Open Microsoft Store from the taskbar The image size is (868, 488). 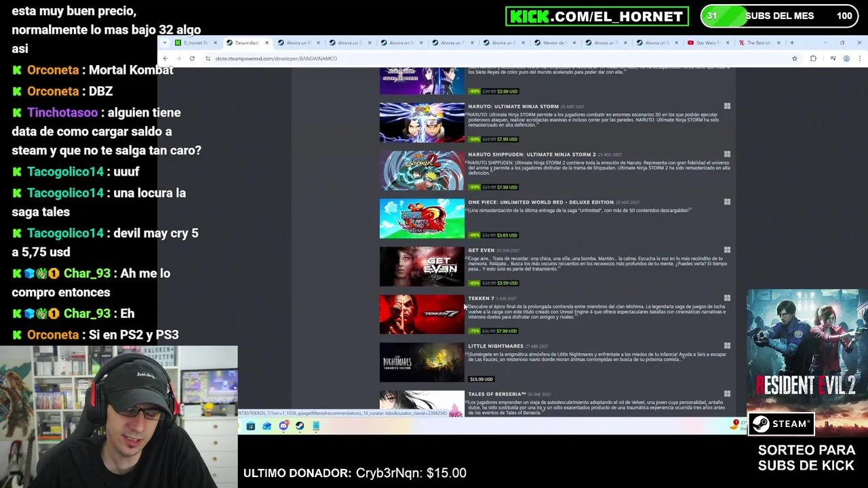(250, 426)
